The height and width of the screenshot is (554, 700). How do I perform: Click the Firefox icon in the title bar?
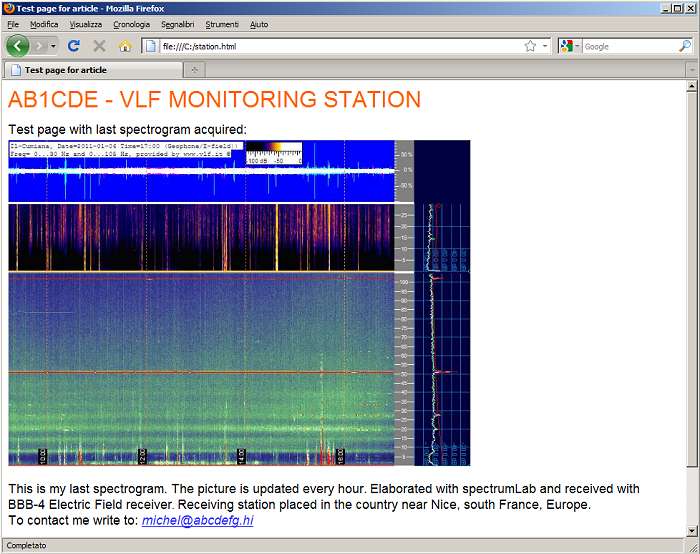click(8, 8)
